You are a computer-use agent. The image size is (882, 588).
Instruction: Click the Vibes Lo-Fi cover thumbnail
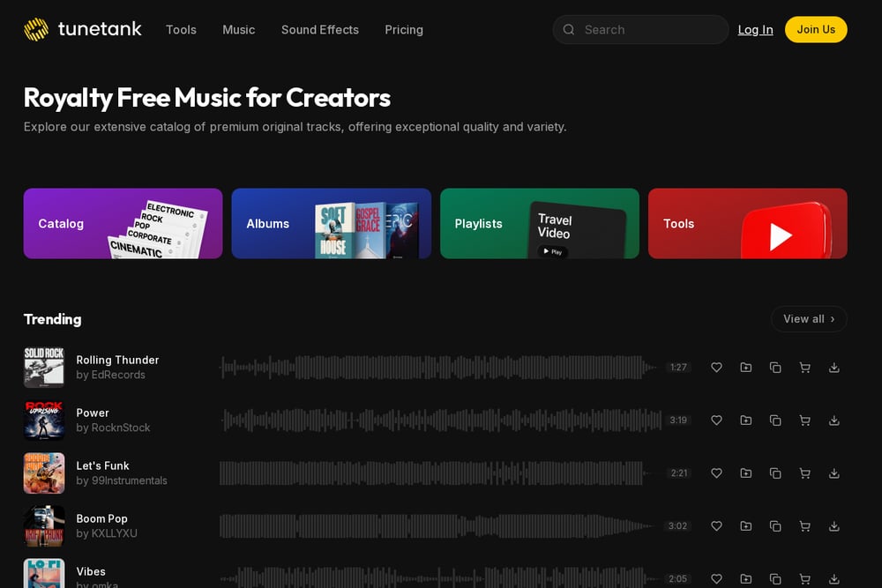pos(44,573)
